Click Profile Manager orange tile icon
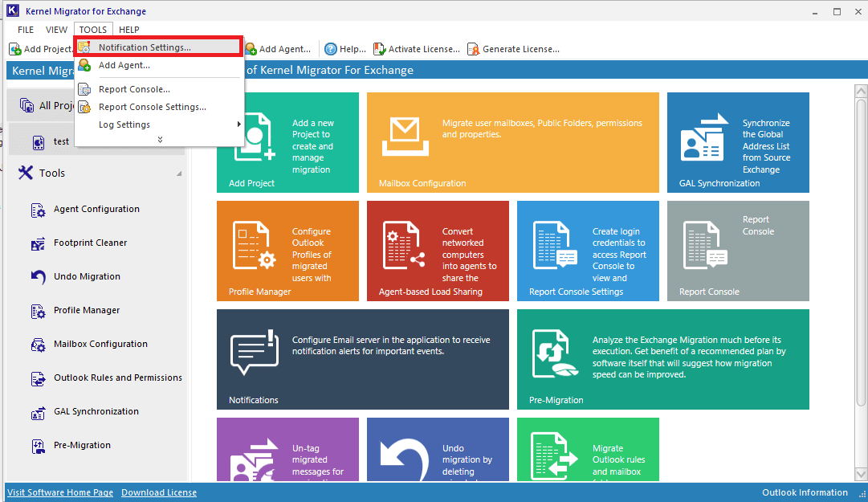 pos(254,245)
